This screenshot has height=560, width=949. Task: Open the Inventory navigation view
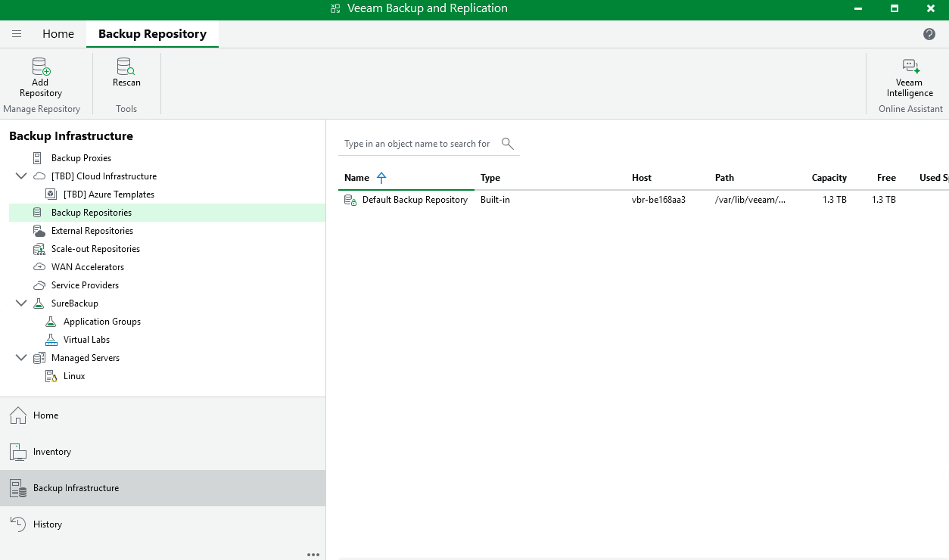coord(51,452)
